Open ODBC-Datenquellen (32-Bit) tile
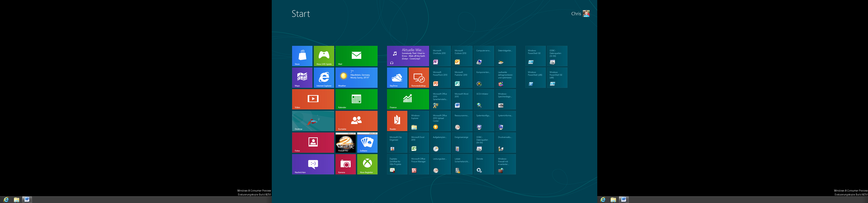The image size is (868, 203). 557,56
